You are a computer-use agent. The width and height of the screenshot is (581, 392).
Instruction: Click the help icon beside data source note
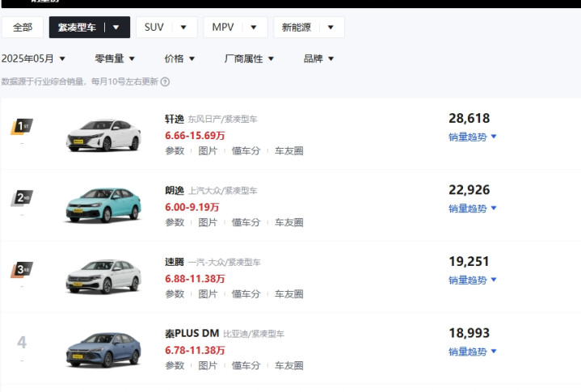tap(166, 82)
